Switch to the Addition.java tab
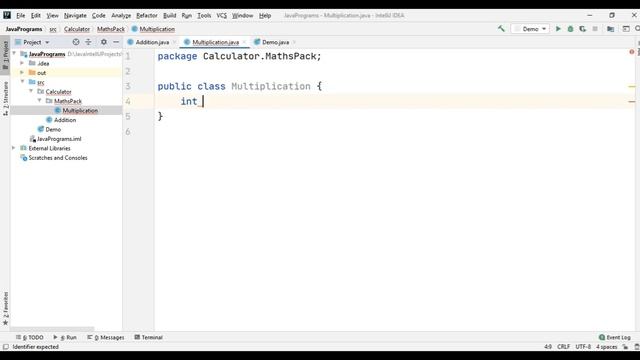Screen dimensions: 640x360 (152, 42)
